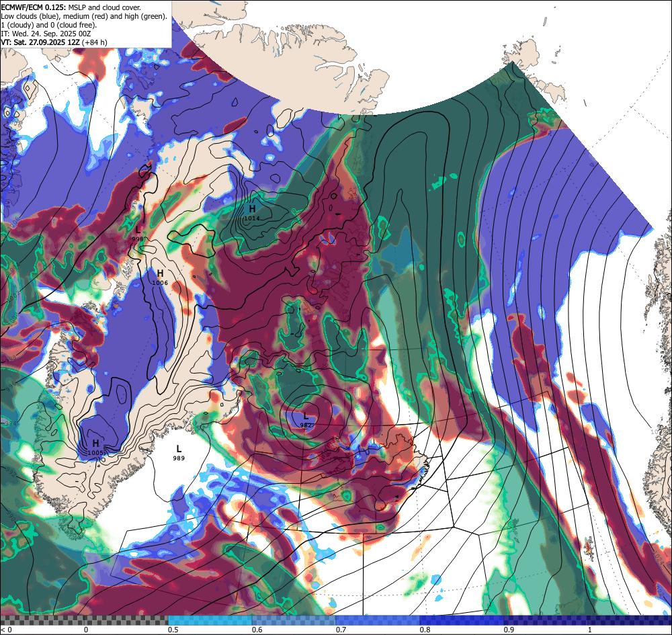Image resolution: width=672 pixels, height=635 pixels.
Task: Click the '0.7' colorbar label
Action: tap(341, 630)
